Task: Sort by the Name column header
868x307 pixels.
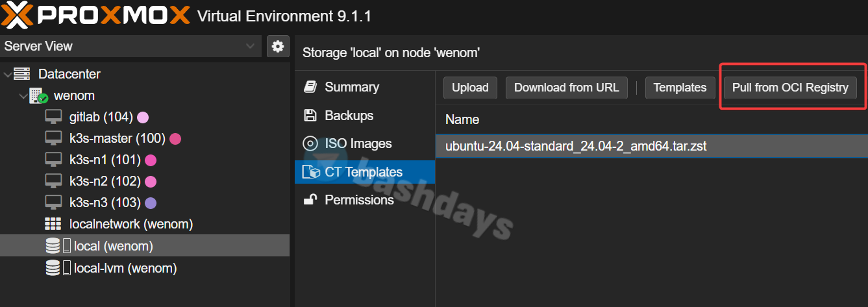Action: pyautogui.click(x=462, y=119)
